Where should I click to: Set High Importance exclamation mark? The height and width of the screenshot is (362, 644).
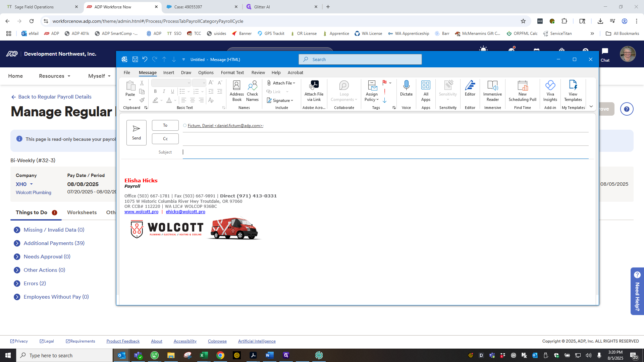point(384,92)
